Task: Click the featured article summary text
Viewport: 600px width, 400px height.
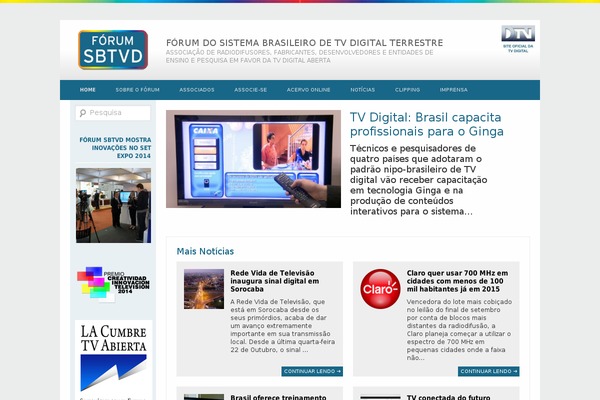Action: tap(419, 180)
